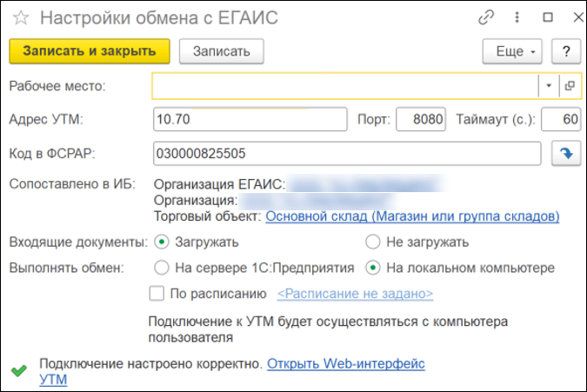Click into the Адрес УТМ input field
The width and height of the screenshot is (587, 392).
250,119
